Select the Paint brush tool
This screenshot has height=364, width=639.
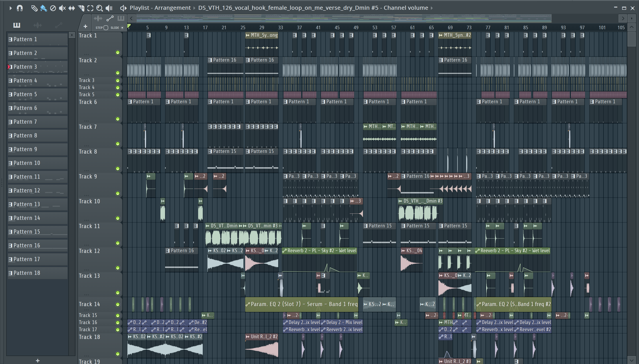pos(43,8)
